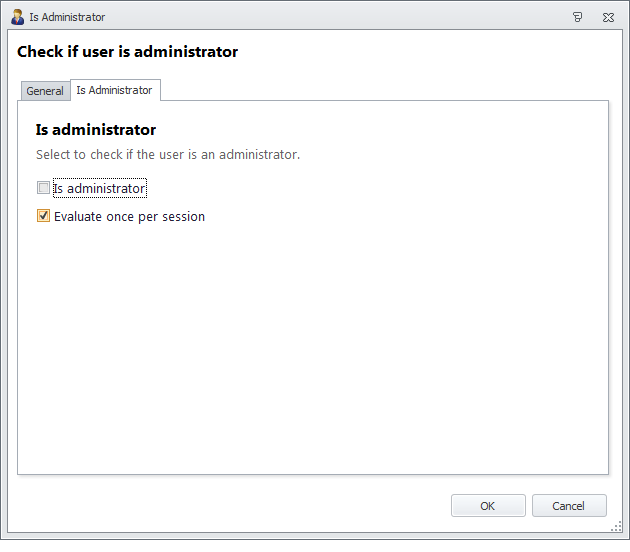This screenshot has width=630, height=552.
Task: Click the "Is administrator" checkbox label text
Action: tap(100, 188)
